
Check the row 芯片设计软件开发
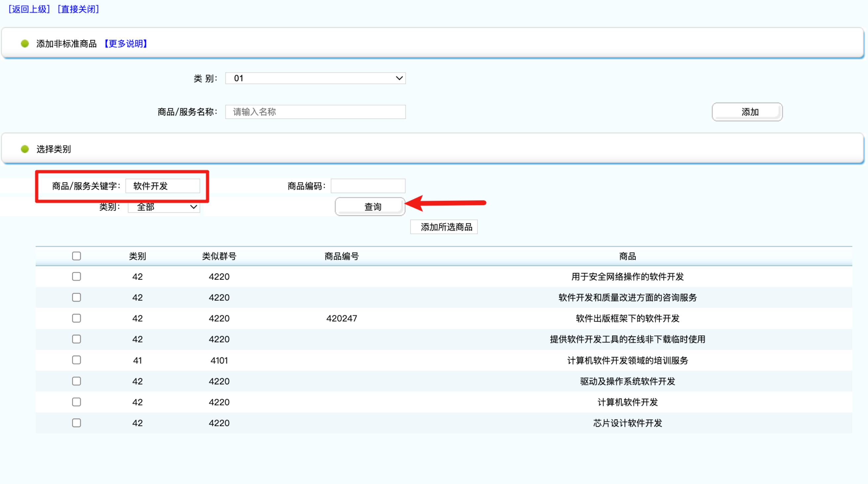pyautogui.click(x=77, y=423)
